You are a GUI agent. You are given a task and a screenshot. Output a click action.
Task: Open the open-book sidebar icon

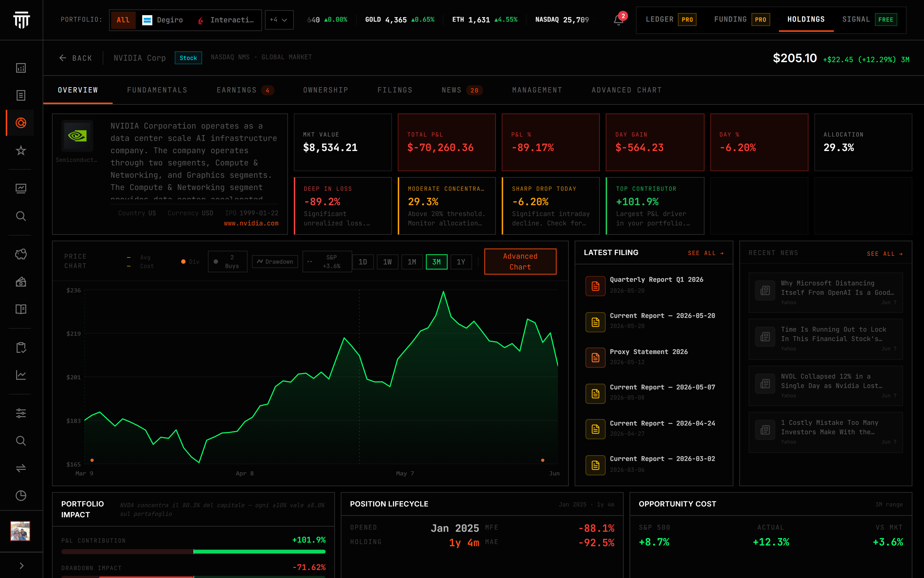pyautogui.click(x=21, y=309)
